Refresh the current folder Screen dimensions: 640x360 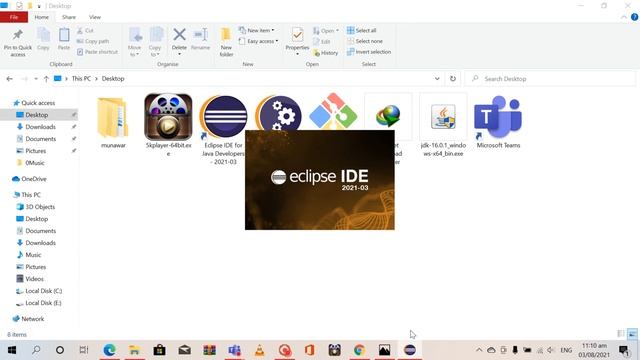(453, 78)
